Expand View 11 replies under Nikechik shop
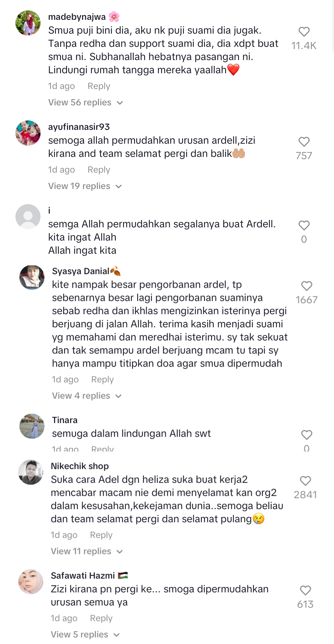 point(87,551)
